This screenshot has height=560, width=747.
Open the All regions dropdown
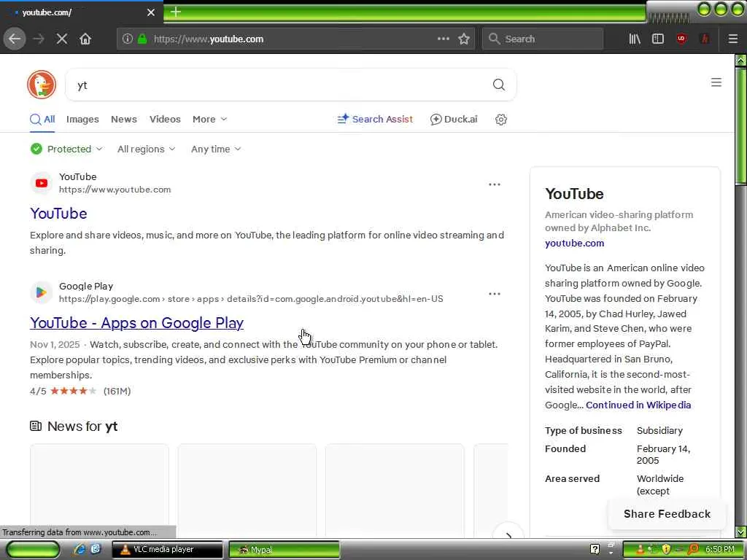[146, 149]
